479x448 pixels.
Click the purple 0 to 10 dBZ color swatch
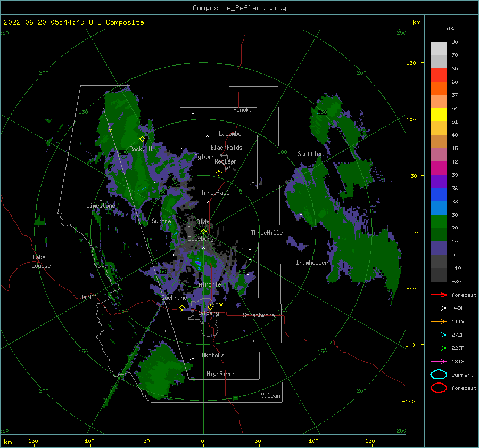pos(439,248)
